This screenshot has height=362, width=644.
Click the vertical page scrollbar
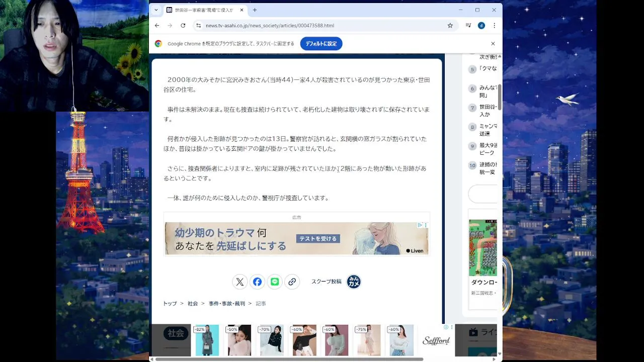click(500, 98)
